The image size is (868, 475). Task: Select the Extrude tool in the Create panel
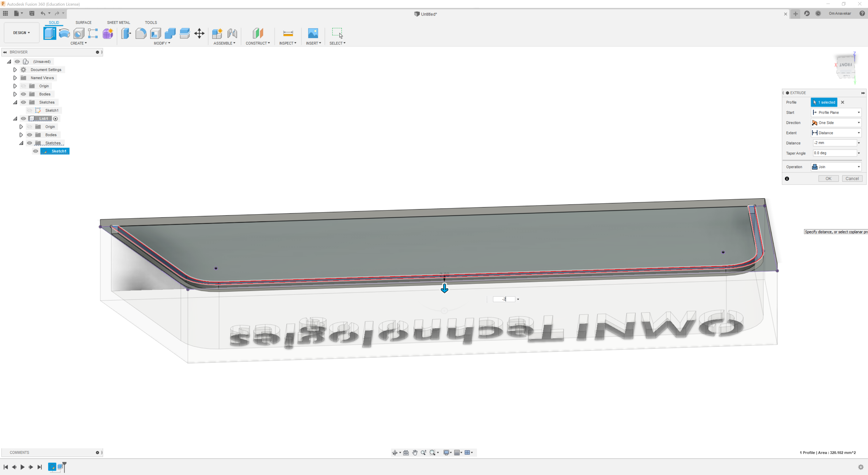click(x=50, y=33)
